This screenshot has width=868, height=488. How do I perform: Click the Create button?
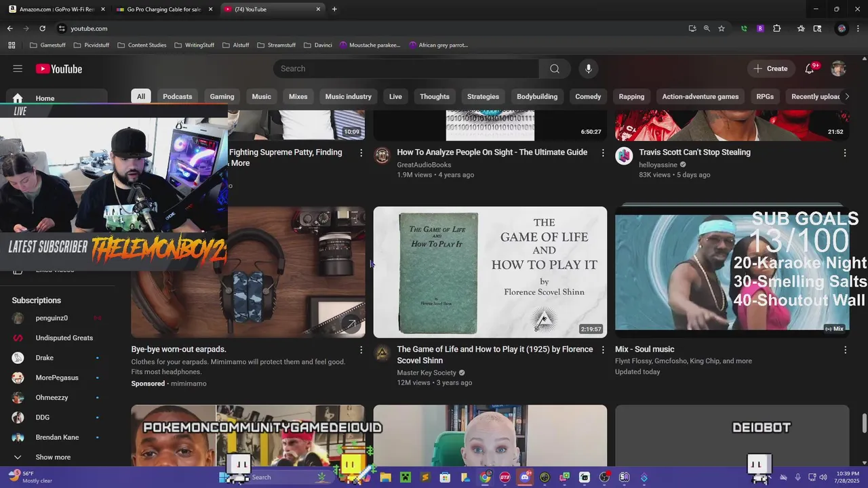[770, 68]
